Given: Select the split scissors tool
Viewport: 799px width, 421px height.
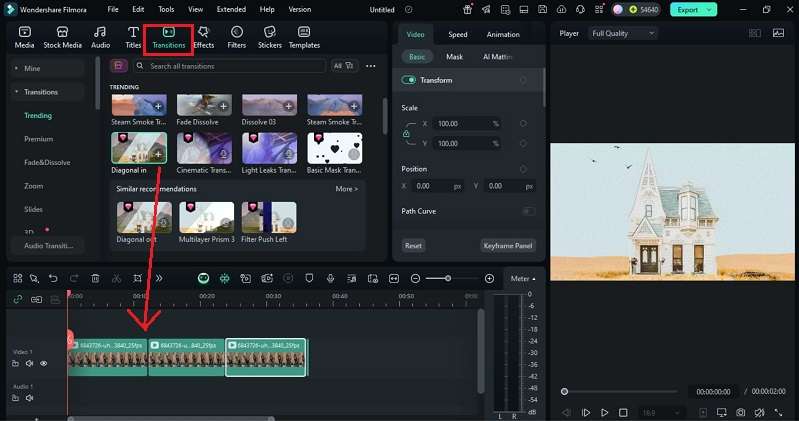Looking at the screenshot, I should (x=117, y=278).
